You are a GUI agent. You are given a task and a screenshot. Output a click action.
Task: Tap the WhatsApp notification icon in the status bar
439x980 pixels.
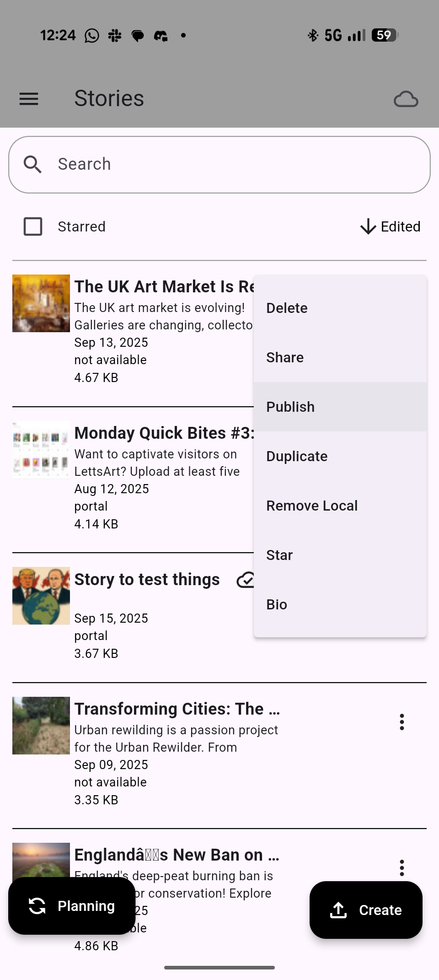click(x=92, y=35)
